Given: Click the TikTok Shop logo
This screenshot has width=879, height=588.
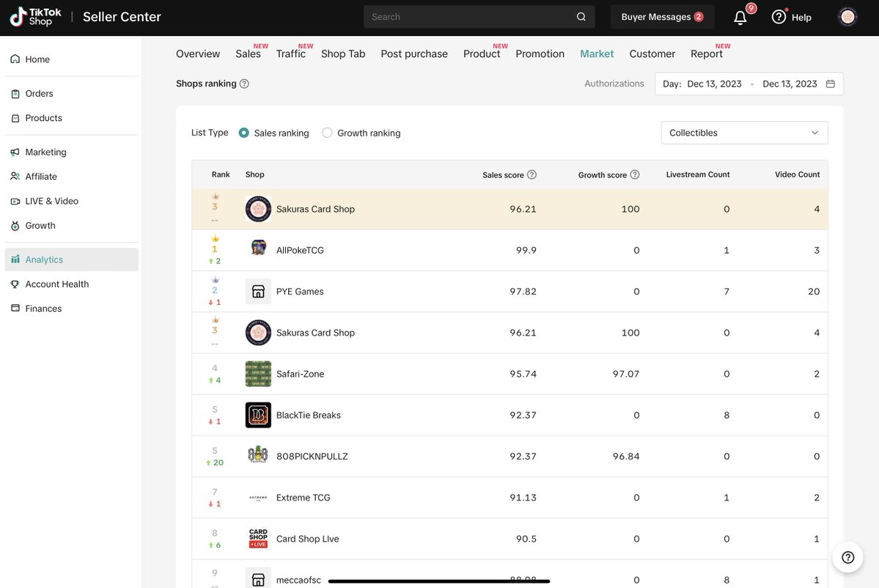Looking at the screenshot, I should pyautogui.click(x=35, y=17).
